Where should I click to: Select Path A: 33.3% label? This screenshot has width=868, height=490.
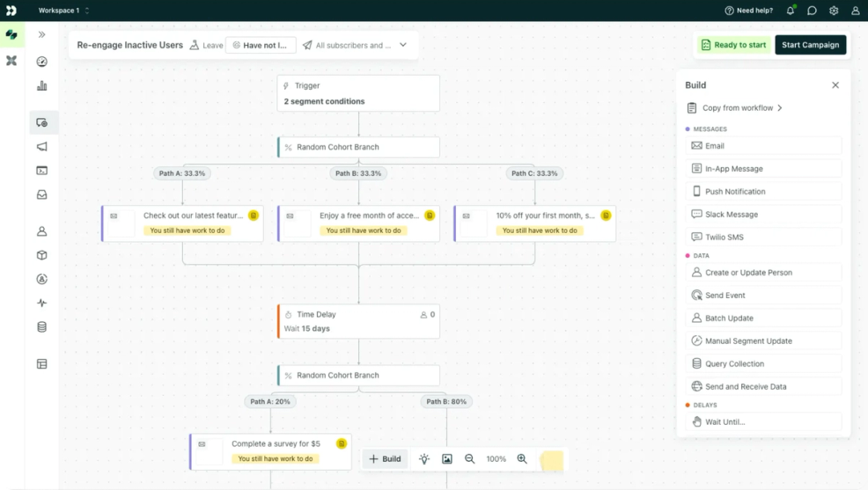coord(182,173)
